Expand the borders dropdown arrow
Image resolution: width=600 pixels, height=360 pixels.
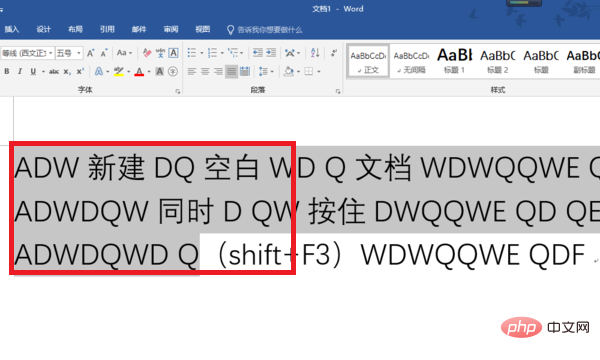tap(318, 72)
